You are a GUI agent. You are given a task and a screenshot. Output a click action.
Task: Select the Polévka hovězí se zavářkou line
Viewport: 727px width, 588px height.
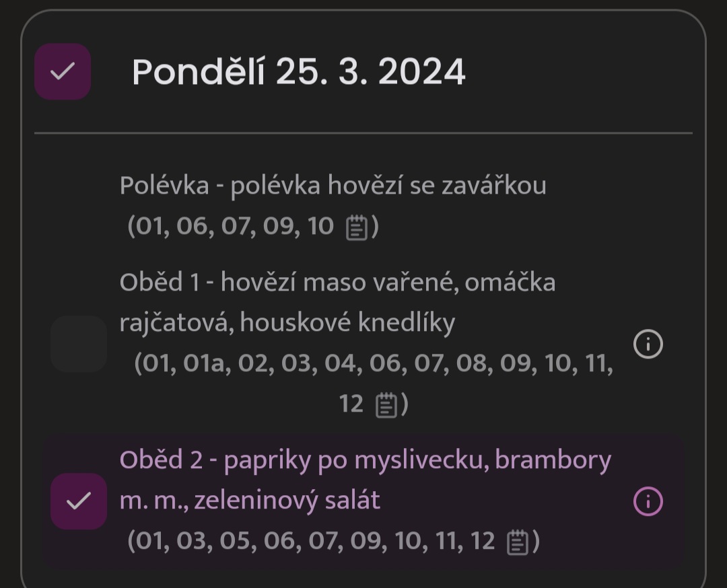click(x=333, y=186)
